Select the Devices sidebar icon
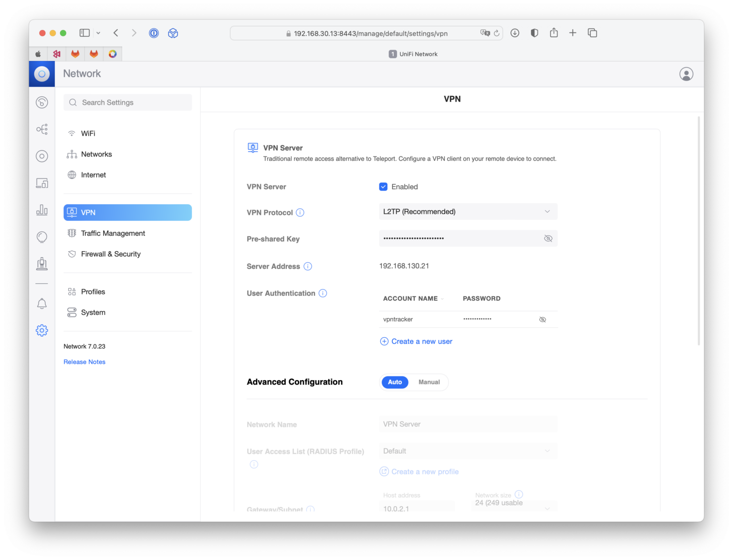 pos(42,156)
